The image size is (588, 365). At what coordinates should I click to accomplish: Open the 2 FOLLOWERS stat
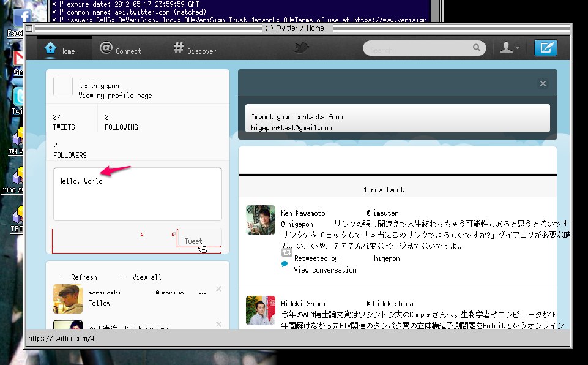coord(70,151)
